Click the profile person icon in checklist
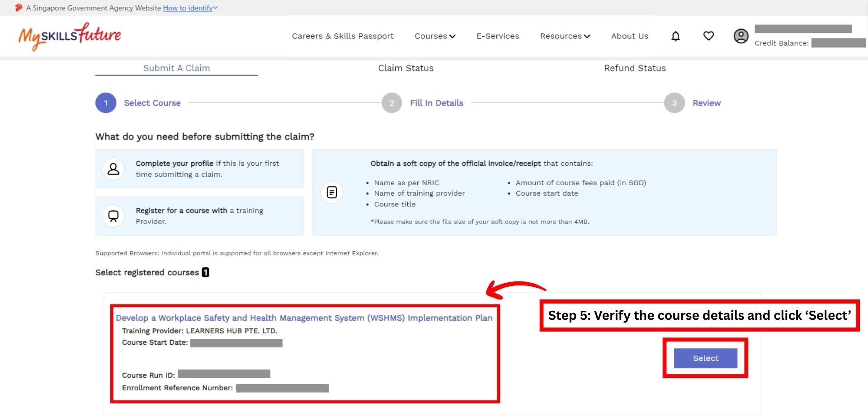The width and height of the screenshot is (868, 416). click(x=113, y=169)
